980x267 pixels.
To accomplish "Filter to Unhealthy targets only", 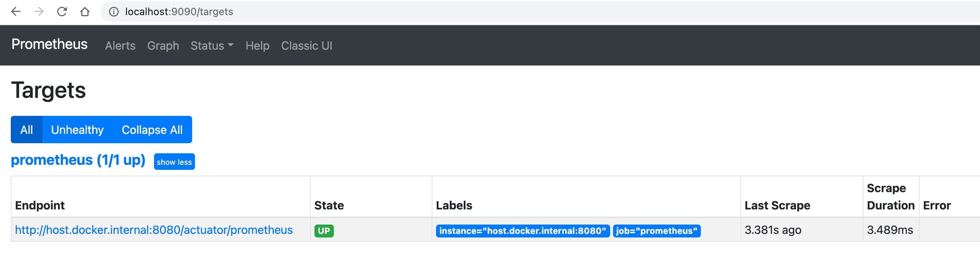I will (77, 130).
